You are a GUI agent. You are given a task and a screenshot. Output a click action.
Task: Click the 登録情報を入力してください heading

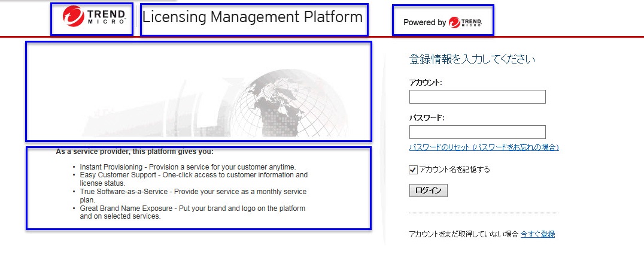472,59
